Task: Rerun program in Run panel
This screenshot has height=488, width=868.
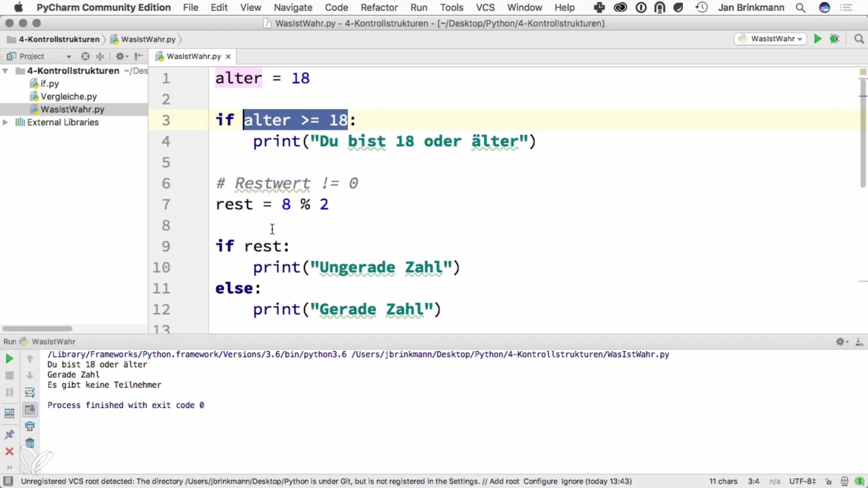Action: coord(9,359)
